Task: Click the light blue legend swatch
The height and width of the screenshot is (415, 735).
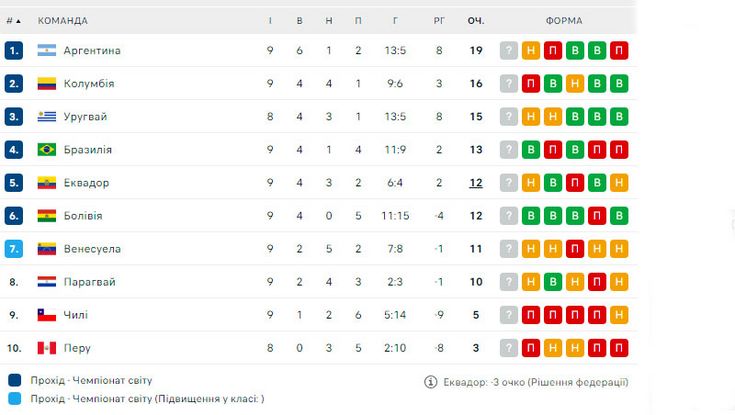Action: tap(15, 399)
